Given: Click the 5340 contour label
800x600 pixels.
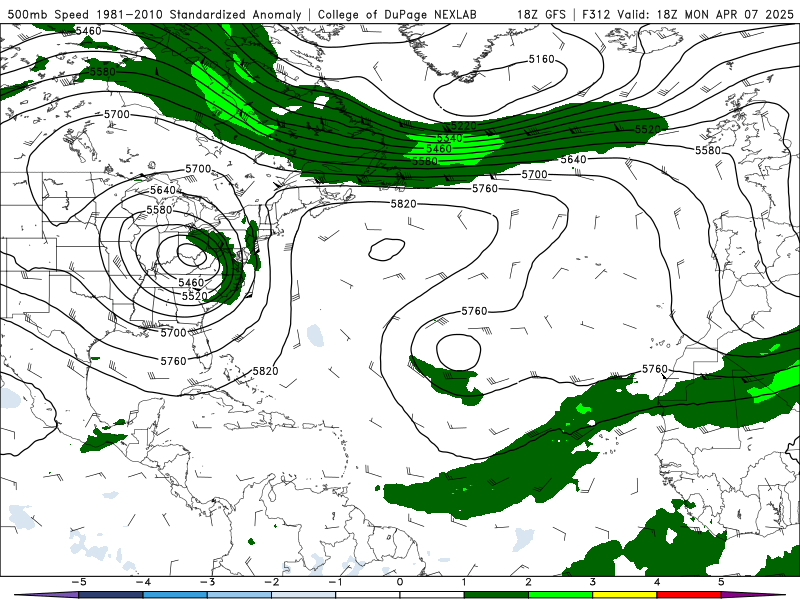Looking at the screenshot, I should [449, 138].
